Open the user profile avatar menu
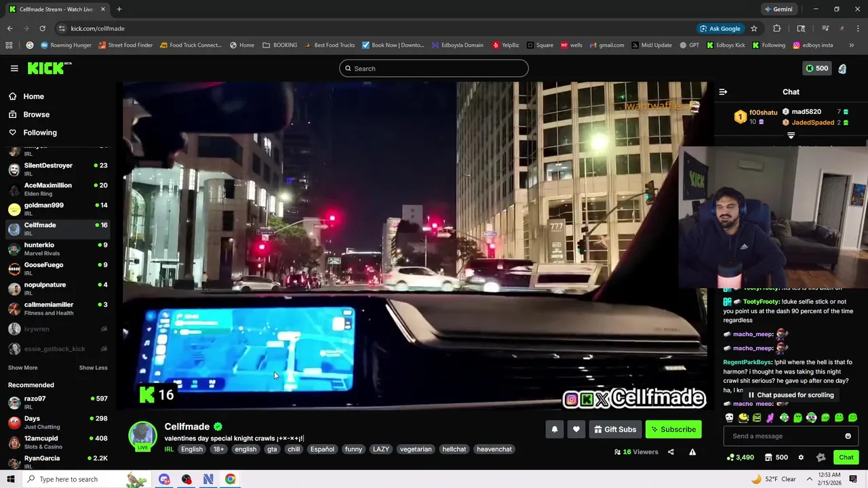 tap(842, 68)
